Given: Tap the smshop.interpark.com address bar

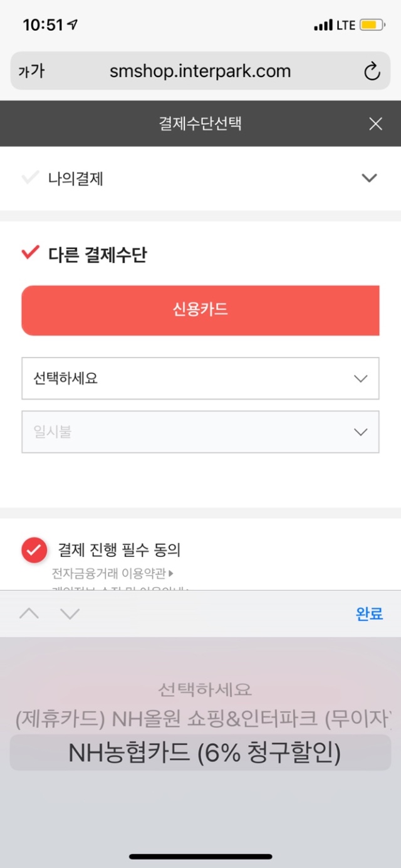Looking at the screenshot, I should tap(200, 71).
